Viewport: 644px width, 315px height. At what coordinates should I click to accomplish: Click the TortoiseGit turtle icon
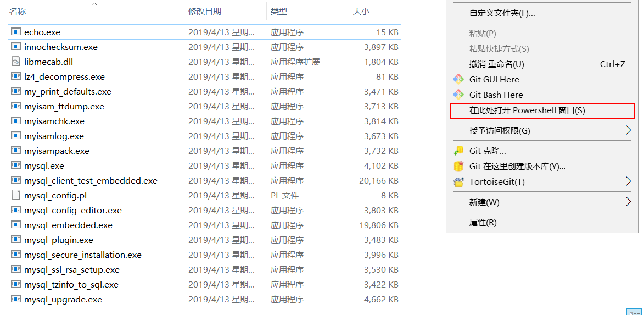[458, 182]
